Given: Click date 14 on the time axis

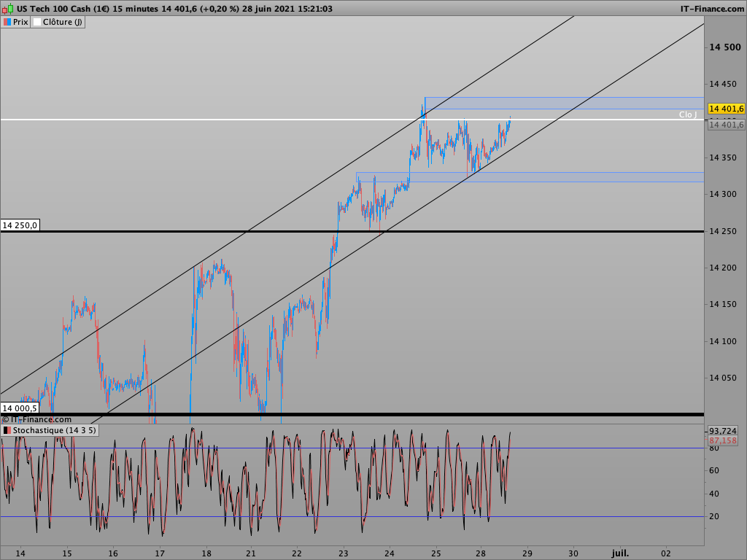Looking at the screenshot, I should click(x=20, y=553).
